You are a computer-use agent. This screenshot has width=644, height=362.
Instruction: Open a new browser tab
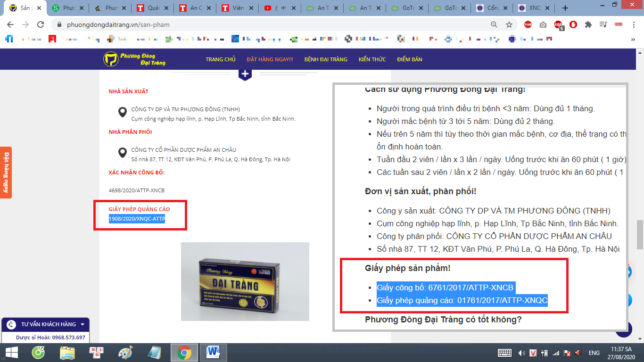pyautogui.click(x=565, y=8)
